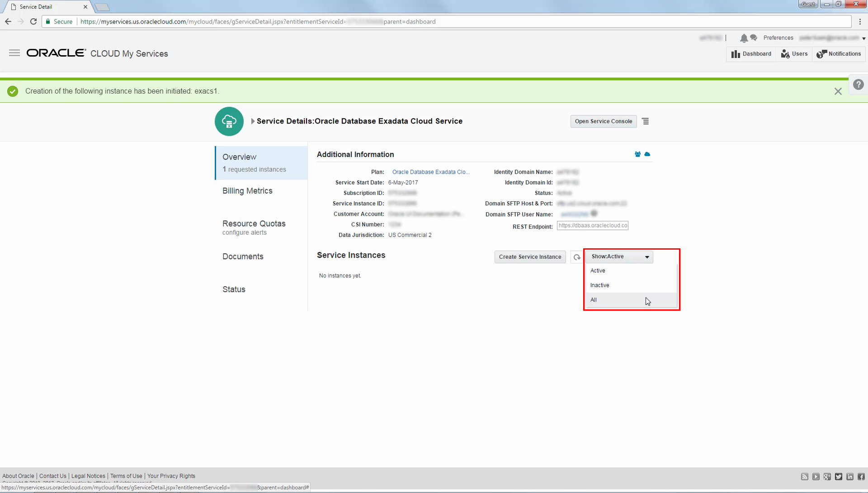
Task: Dismiss the instance creation message
Action: 838,91
